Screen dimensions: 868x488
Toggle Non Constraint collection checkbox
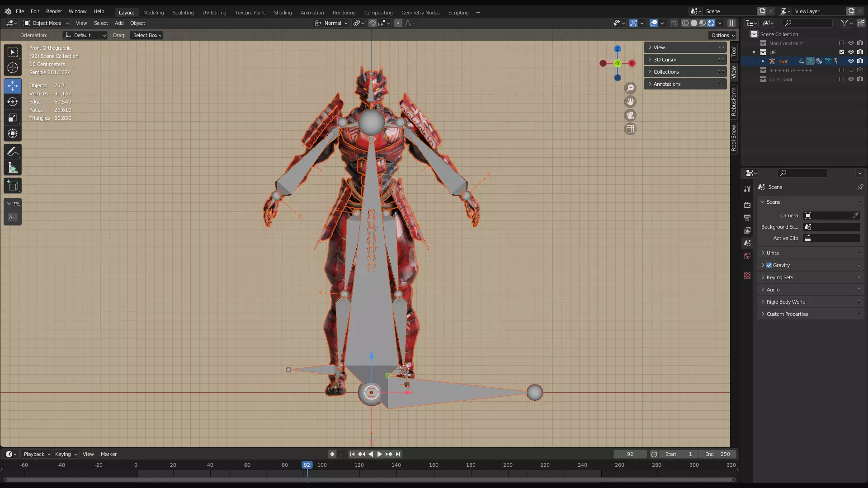842,43
